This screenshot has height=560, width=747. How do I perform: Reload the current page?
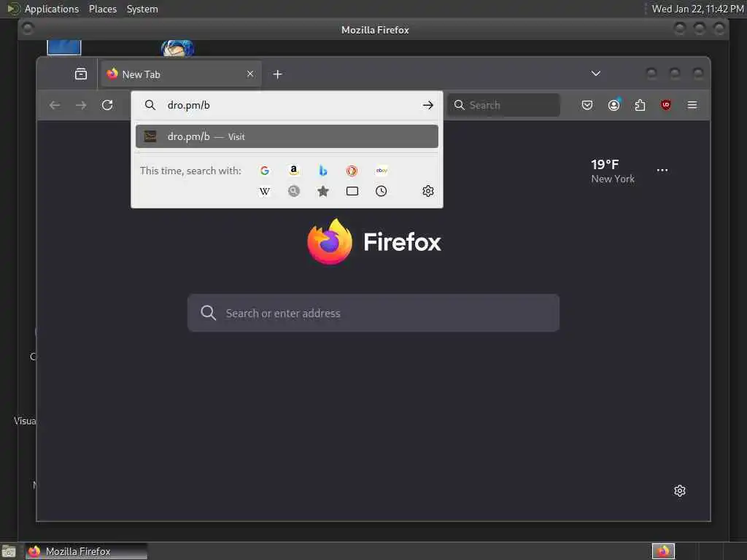tap(107, 105)
